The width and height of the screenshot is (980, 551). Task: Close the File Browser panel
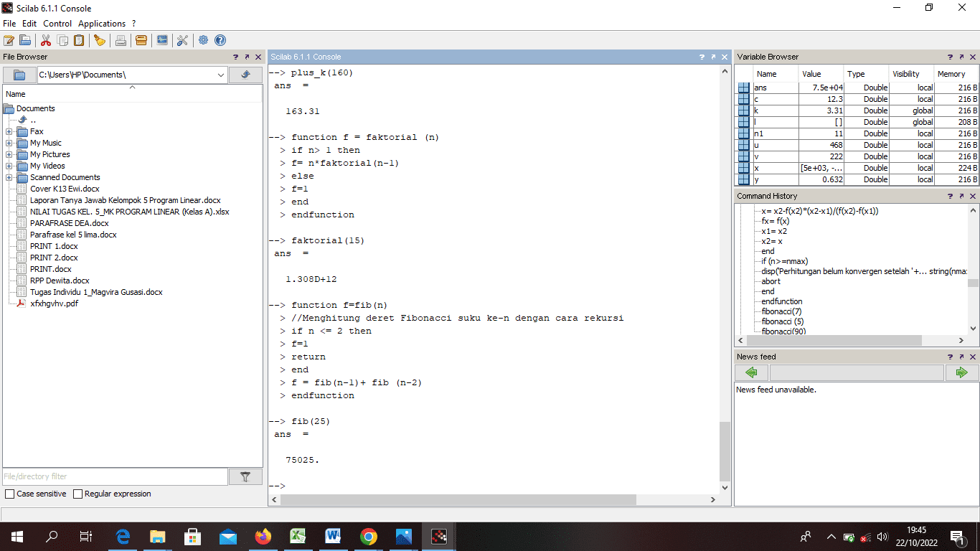click(x=258, y=57)
